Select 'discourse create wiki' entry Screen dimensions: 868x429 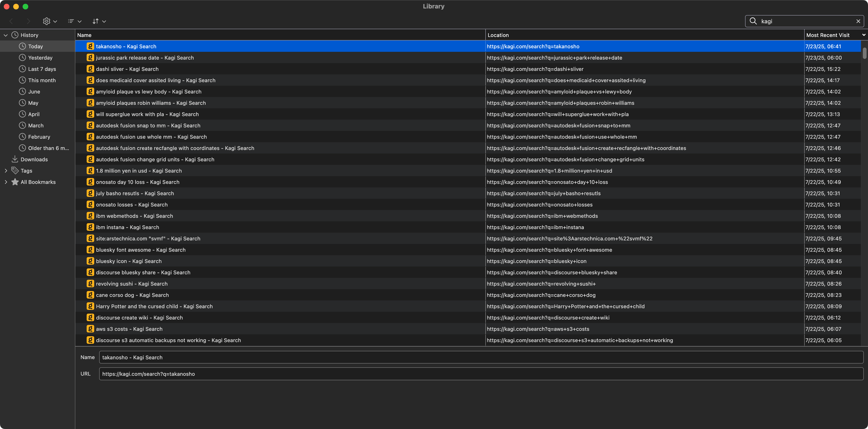(x=468, y=317)
